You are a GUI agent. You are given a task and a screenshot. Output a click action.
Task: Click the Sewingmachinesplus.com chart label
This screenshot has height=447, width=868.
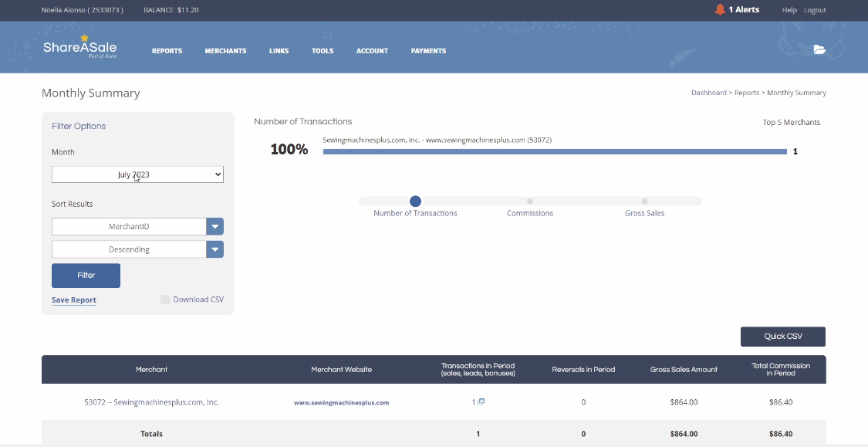pyautogui.click(x=437, y=141)
